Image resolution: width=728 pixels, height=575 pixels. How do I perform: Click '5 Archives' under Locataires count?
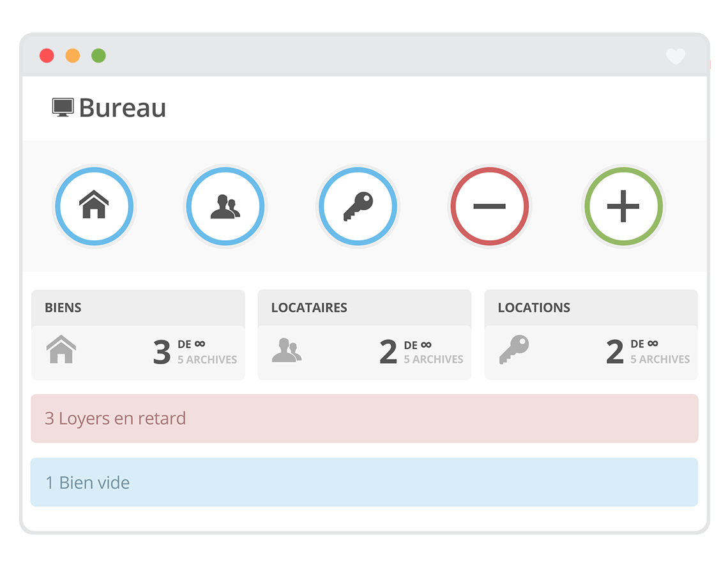pos(434,360)
